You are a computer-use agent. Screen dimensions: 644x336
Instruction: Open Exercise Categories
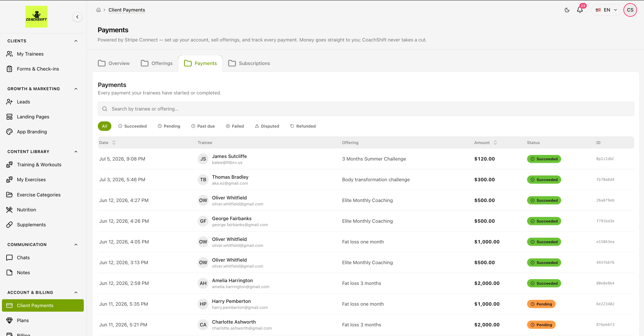point(43,195)
